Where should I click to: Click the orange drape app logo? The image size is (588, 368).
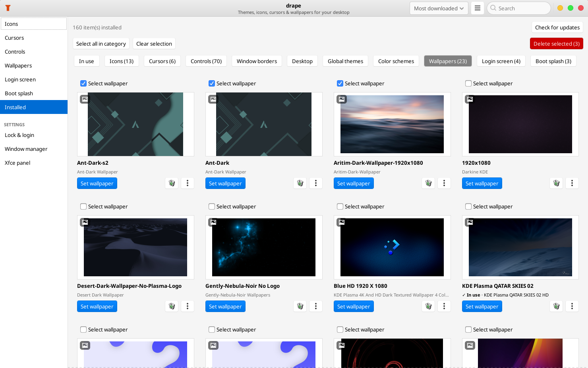tap(8, 8)
